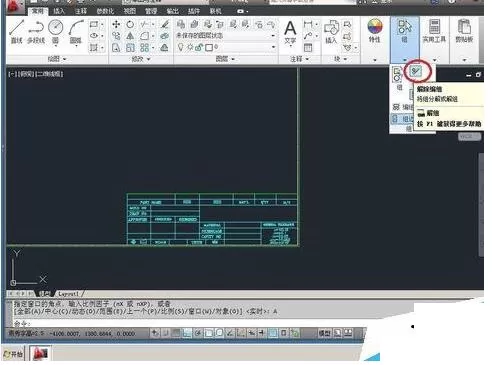Click the Insert (插入) block icon
The image size is (492, 365).
coord(331,32)
